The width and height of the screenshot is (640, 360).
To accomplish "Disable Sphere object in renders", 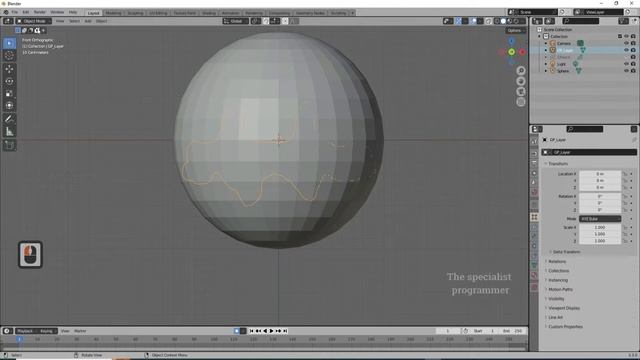I will tap(633, 71).
